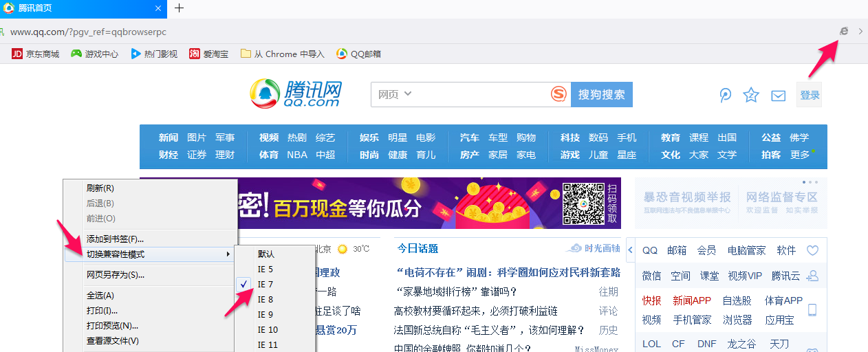The image size is (868, 352).
Task: Open the 更多 navigation link
Action: pyautogui.click(x=800, y=155)
